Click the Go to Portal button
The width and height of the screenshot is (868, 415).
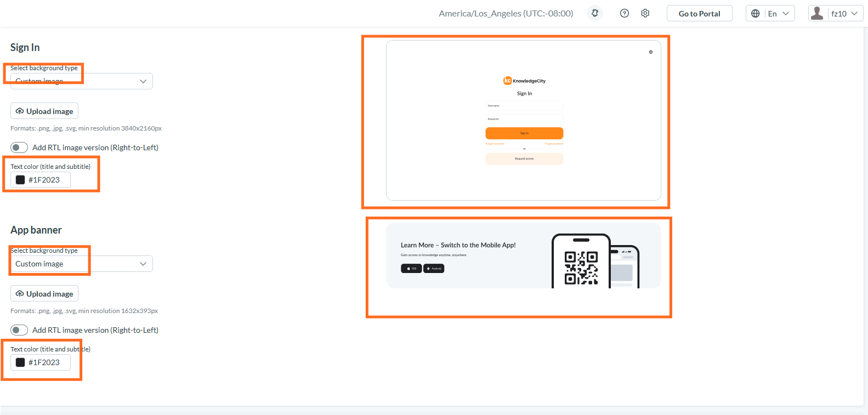(700, 13)
